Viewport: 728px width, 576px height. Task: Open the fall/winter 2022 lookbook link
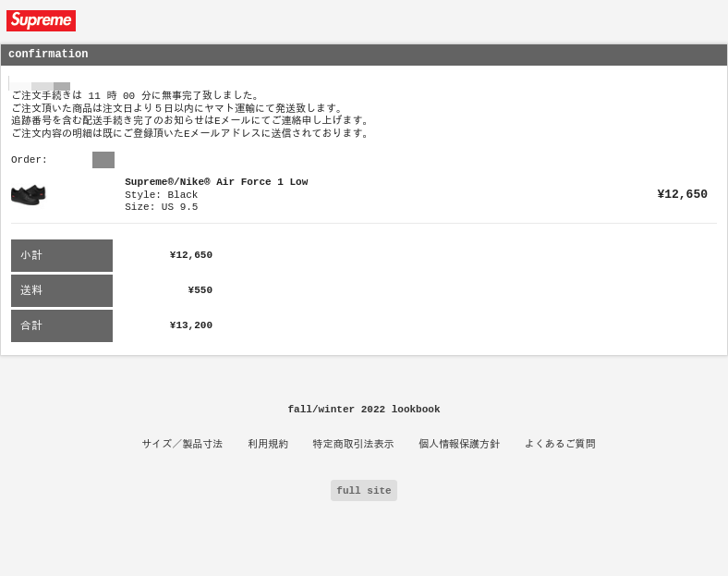click(363, 410)
